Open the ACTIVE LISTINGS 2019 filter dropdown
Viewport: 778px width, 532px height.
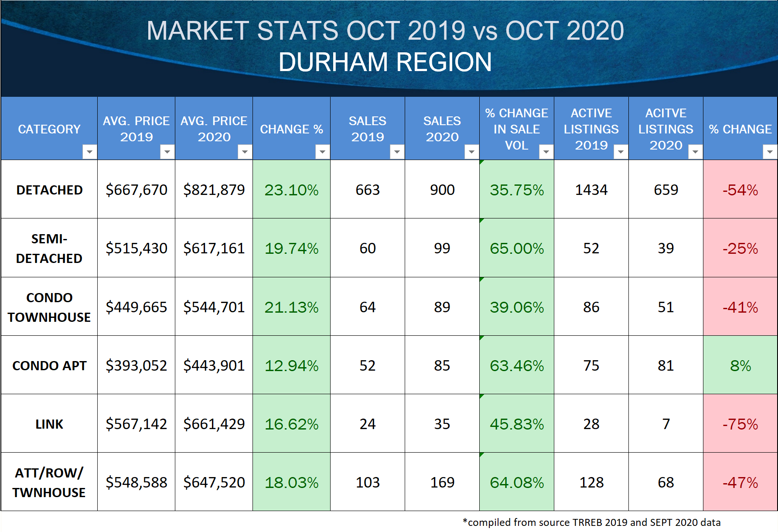pyautogui.click(x=621, y=152)
